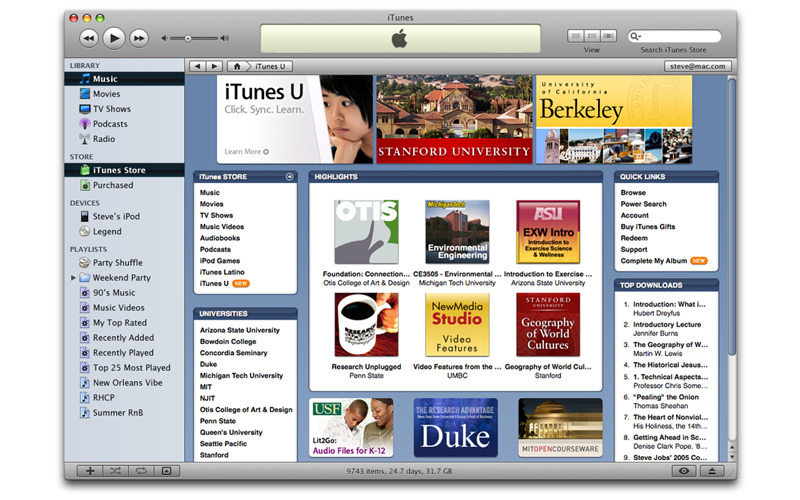800x500 pixels.
Task: Open Music Videos in iTunes Store list
Action: 222,227
